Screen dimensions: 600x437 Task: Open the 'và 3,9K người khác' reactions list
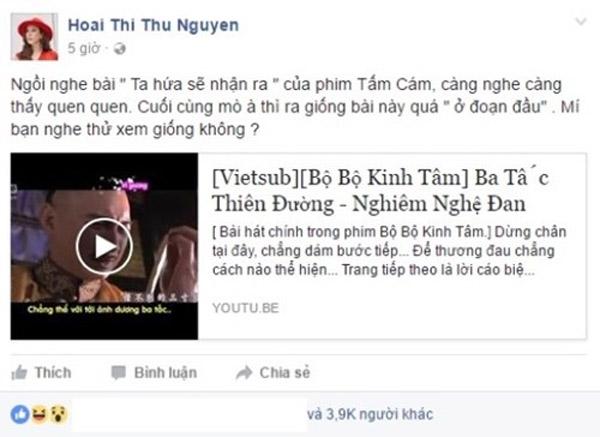point(370,414)
